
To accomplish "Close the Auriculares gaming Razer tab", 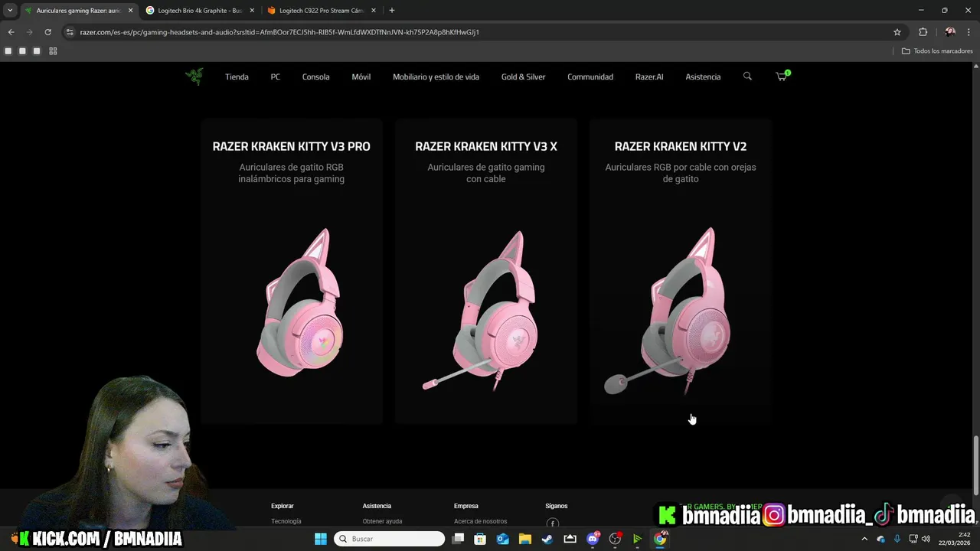I will [130, 11].
